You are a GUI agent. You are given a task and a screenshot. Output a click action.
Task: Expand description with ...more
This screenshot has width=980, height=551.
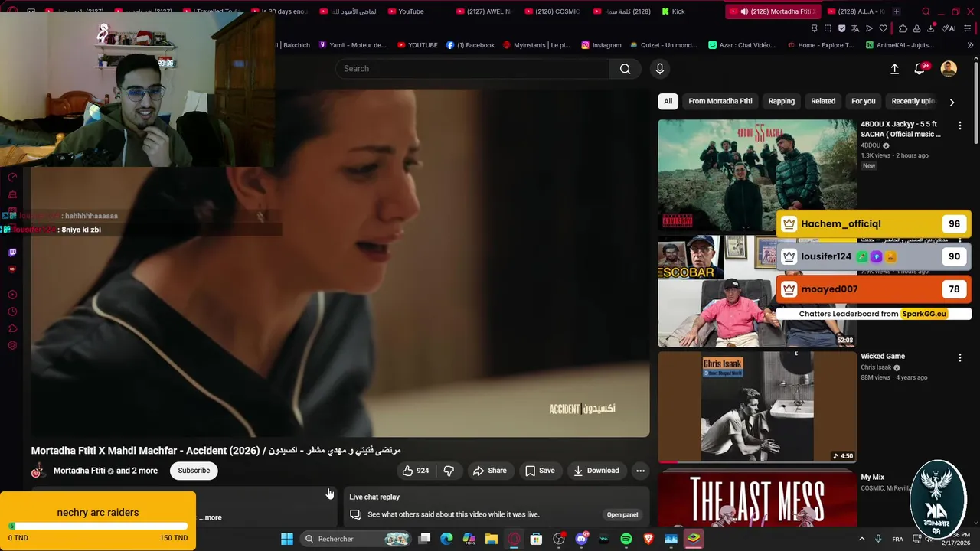[x=211, y=517]
